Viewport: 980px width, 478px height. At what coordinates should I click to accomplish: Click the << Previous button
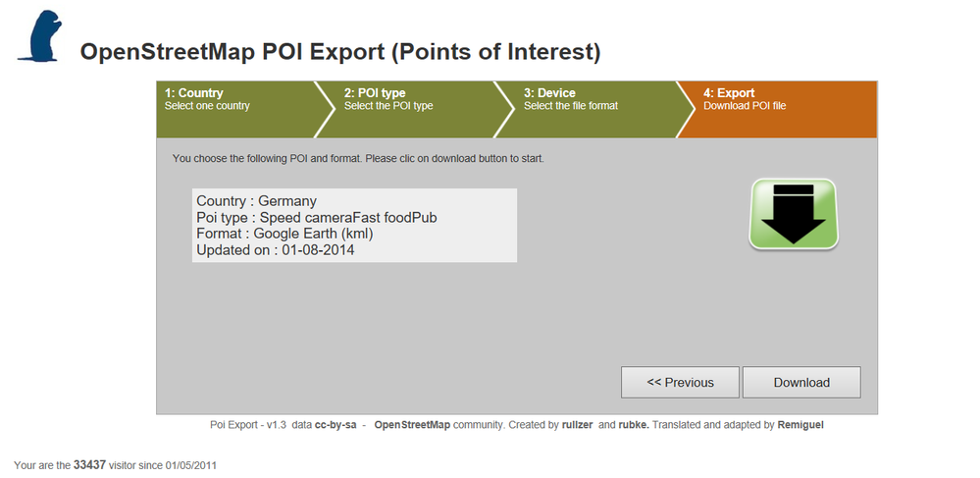pos(680,382)
